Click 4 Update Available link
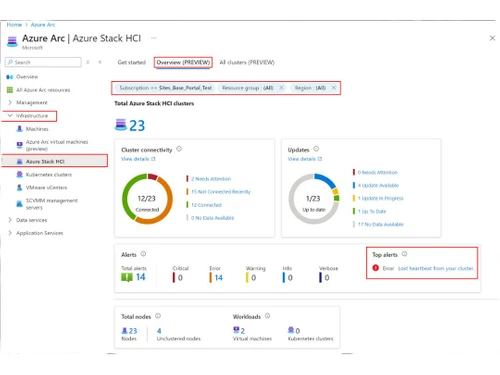This screenshot has height=375, width=500. click(x=378, y=185)
